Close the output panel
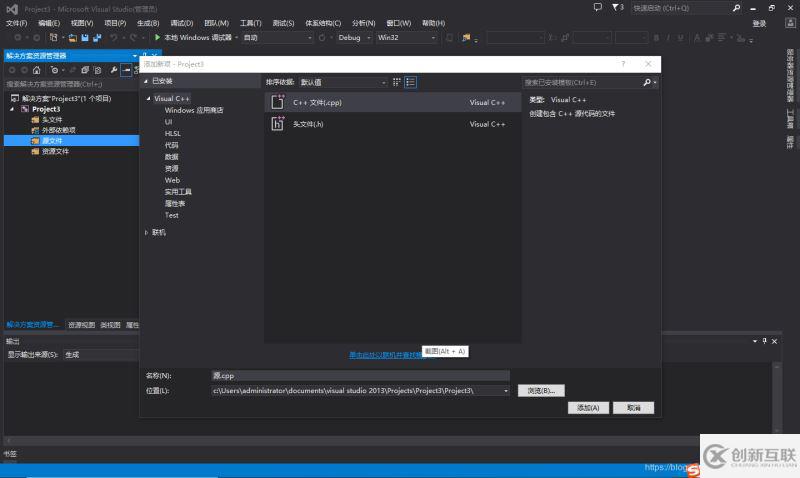Screen dimensions: 800x478 [x=774, y=341]
